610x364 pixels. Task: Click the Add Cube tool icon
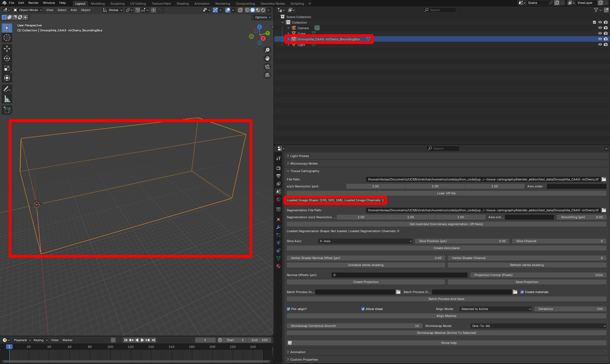[x=7, y=110]
